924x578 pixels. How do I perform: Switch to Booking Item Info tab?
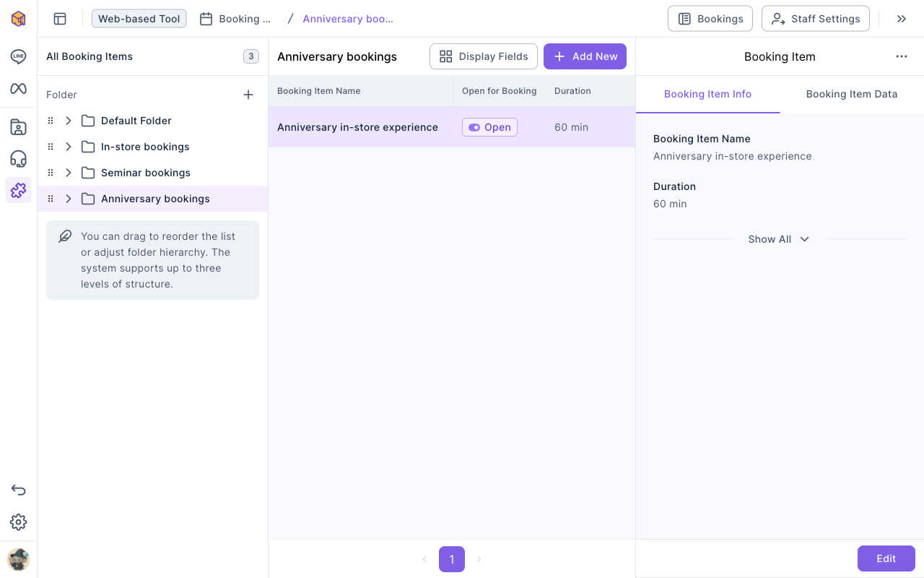(x=707, y=94)
